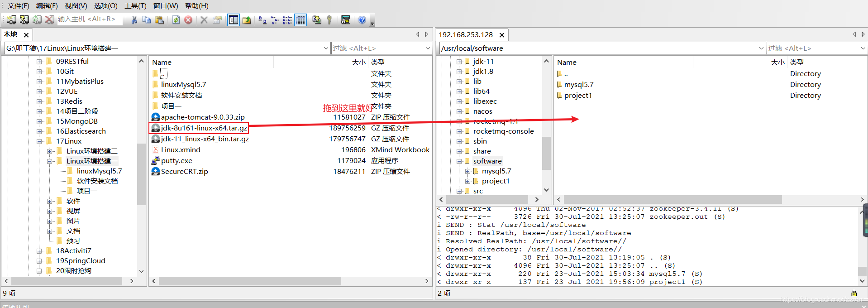Open the local filter dropdown arrow
This screenshot has height=308, width=868.
[428, 48]
